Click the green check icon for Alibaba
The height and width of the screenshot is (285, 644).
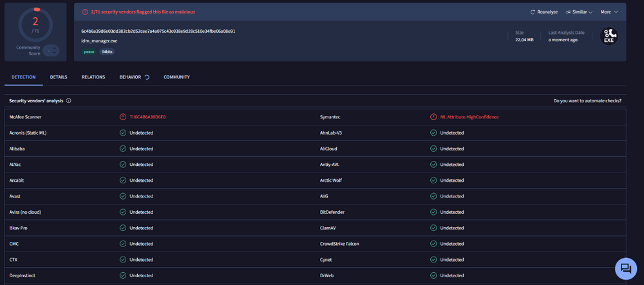click(x=123, y=149)
